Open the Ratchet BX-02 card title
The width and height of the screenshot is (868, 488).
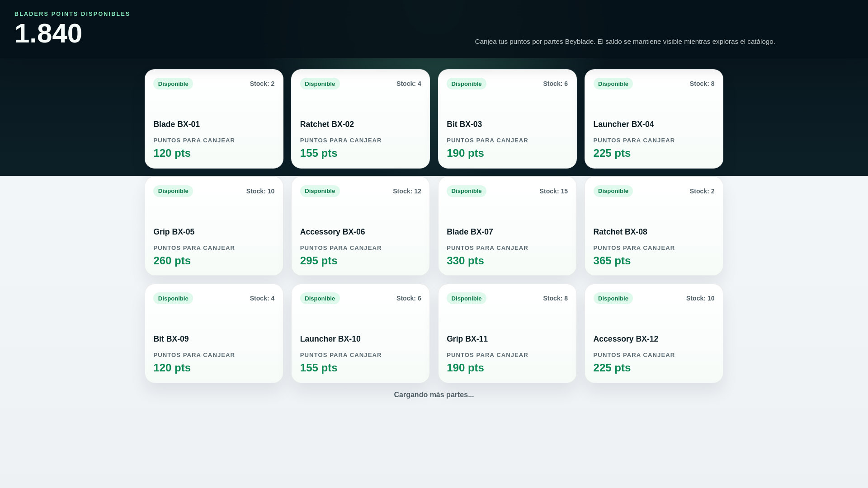[327, 124]
